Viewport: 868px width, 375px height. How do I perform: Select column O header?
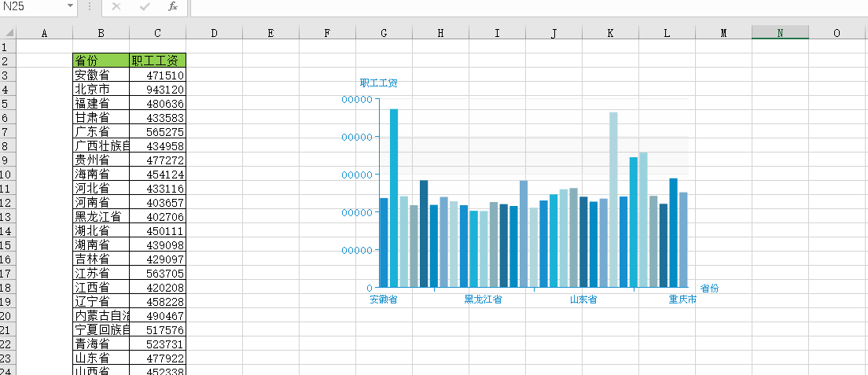[837, 33]
